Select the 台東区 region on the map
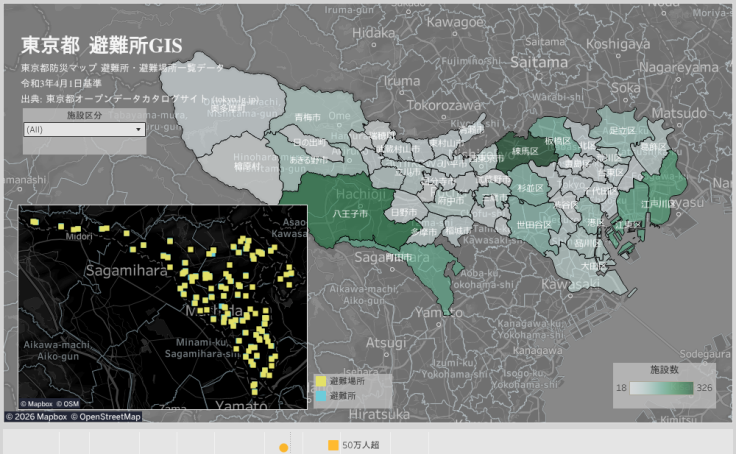Screen dimensions: 736x454 [x=610, y=173]
